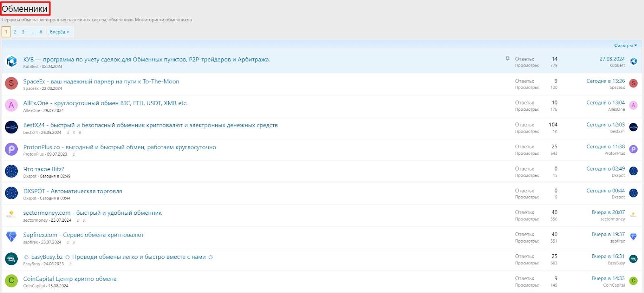Screen dimensions: 644x293
Task: Open latest post dated 27.03.2024
Action: pyautogui.click(x=612, y=59)
